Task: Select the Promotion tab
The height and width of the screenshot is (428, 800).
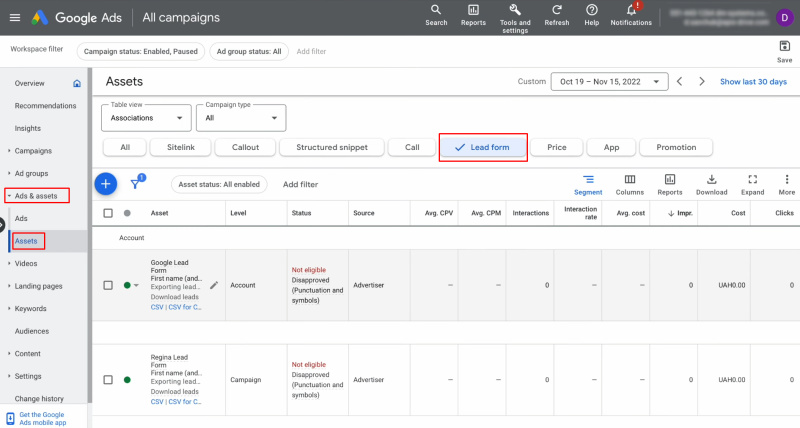Action: click(676, 147)
